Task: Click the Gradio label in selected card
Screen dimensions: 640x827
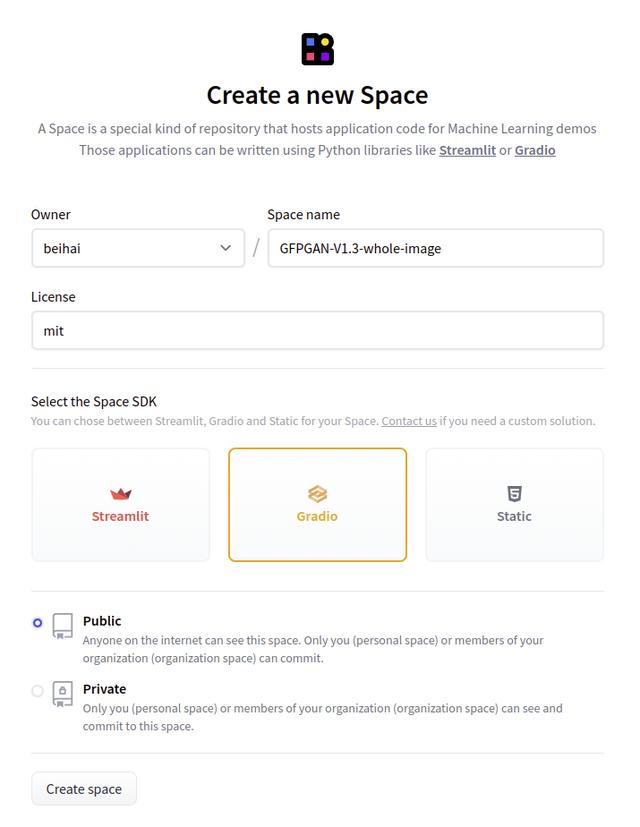Action: click(317, 517)
